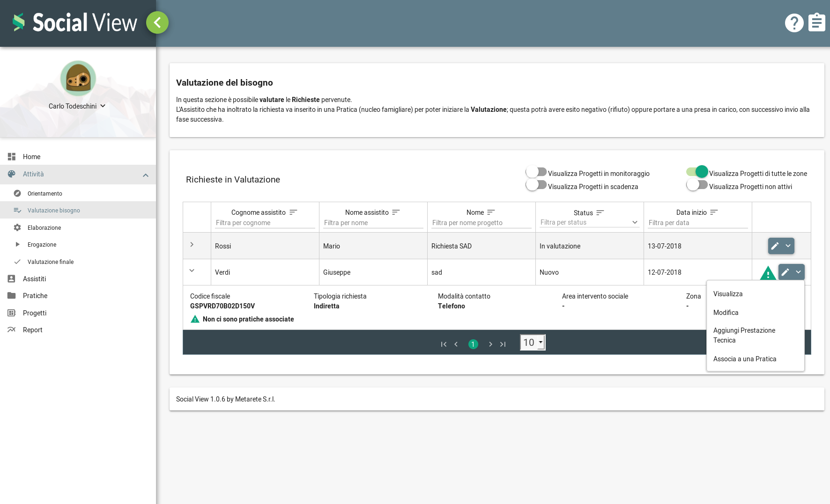Go to Elaborazione in sidebar

[x=44, y=228]
